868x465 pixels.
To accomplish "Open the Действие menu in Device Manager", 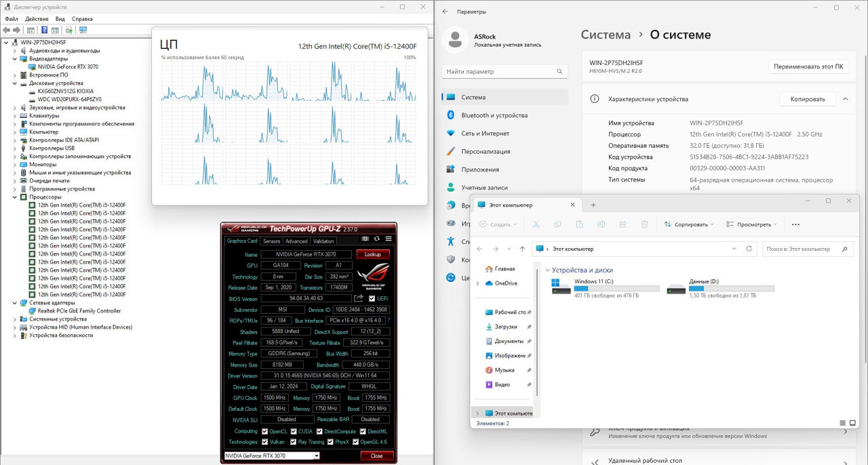I will point(37,19).
